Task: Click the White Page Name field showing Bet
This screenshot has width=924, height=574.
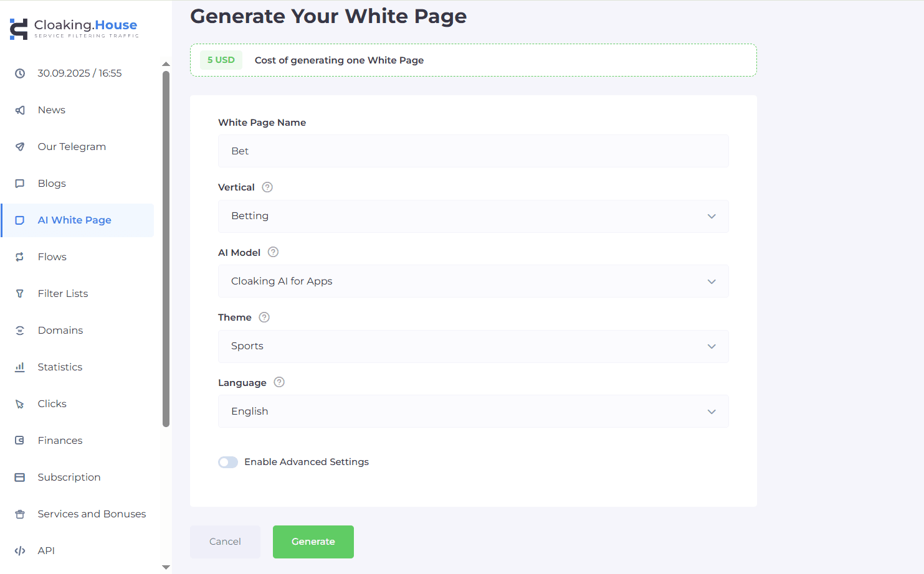Action: click(x=473, y=151)
